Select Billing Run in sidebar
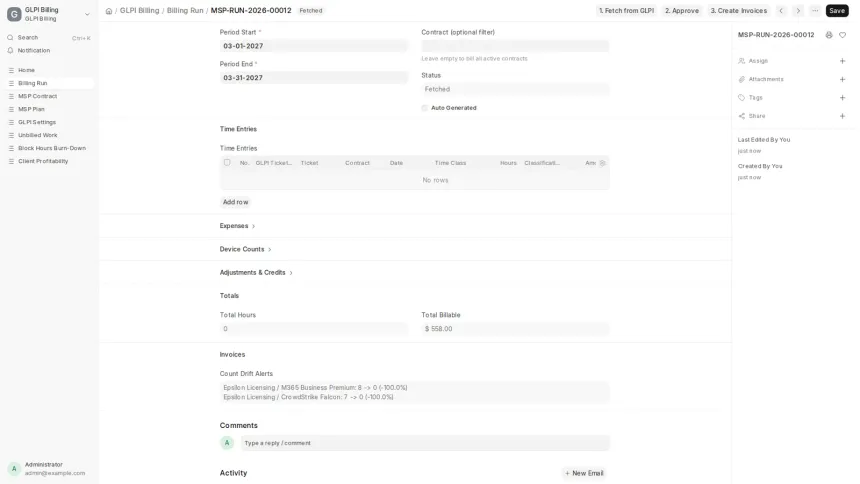 click(x=49, y=83)
